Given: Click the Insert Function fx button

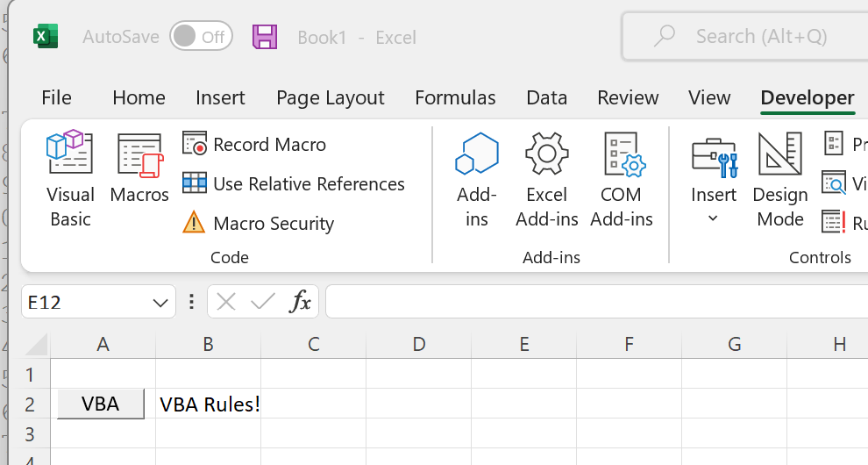Looking at the screenshot, I should tap(300, 302).
